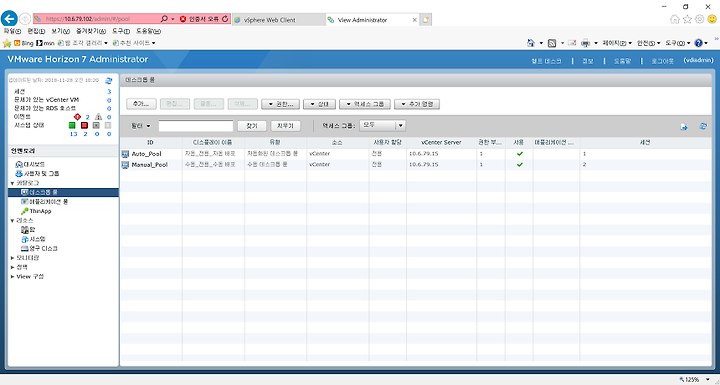Click the RSS feeds icon in command bar
Screen dimensions: 720x385
552,43
